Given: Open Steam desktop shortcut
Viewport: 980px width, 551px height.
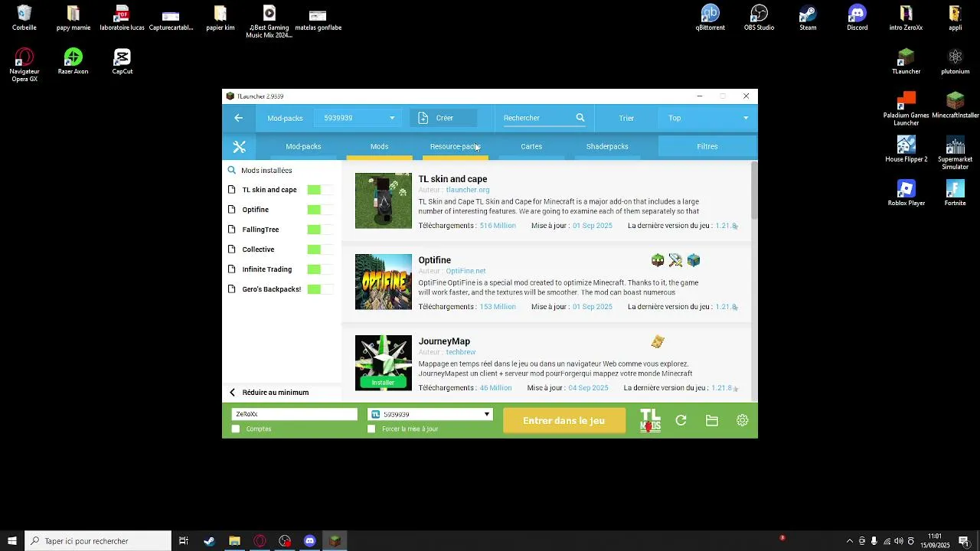Looking at the screenshot, I should tap(808, 18).
